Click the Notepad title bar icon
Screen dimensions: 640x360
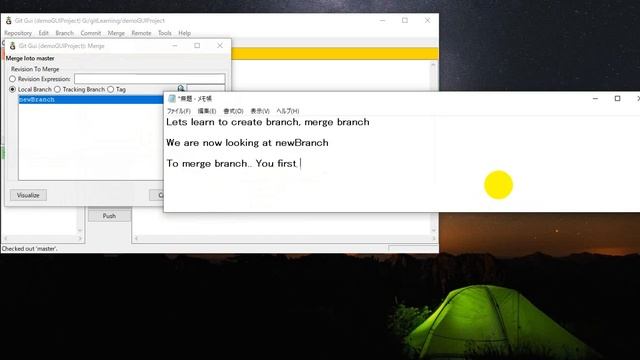pyautogui.click(x=172, y=98)
